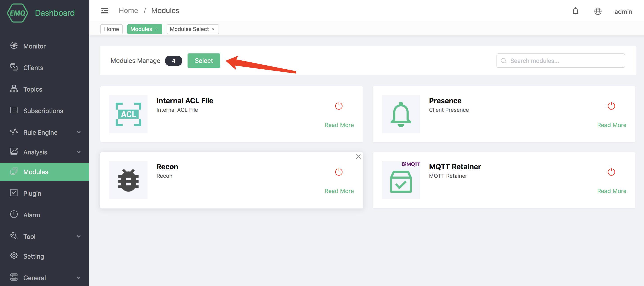
Task: Expand the Tool menu chevron
Action: (79, 236)
